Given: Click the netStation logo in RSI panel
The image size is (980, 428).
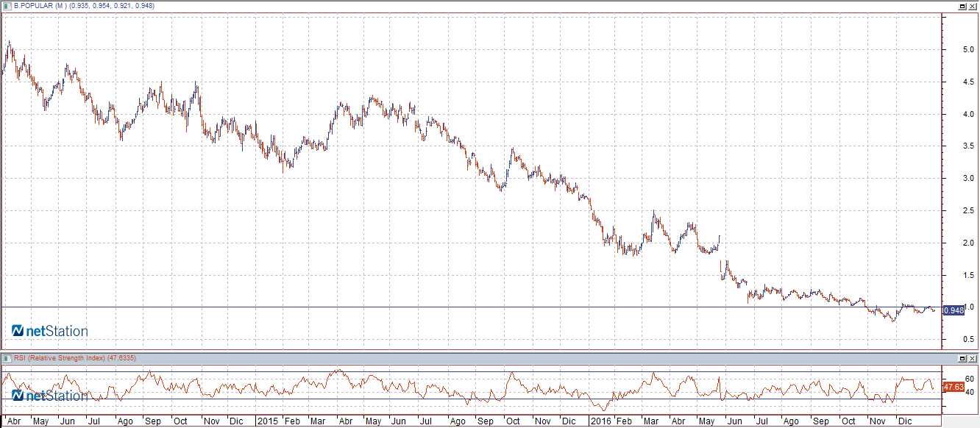Looking at the screenshot, I should 50,396.
